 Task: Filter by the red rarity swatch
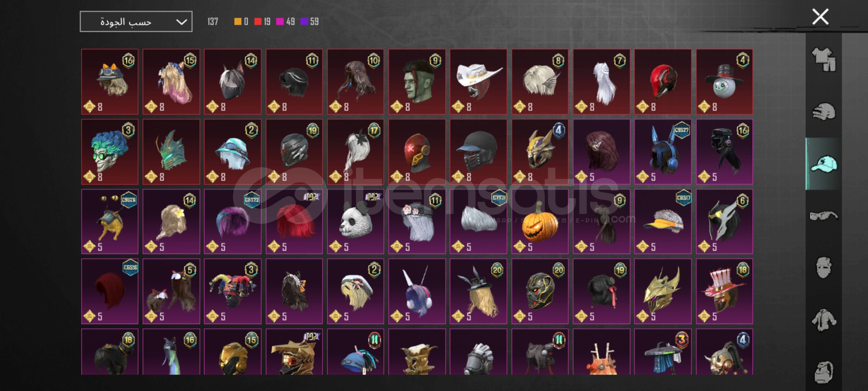(258, 22)
